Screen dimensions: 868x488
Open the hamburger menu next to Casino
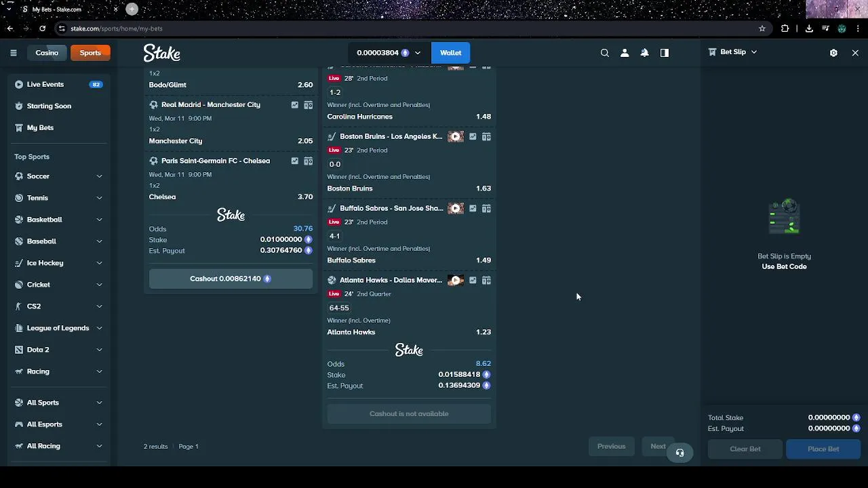pyautogui.click(x=13, y=53)
